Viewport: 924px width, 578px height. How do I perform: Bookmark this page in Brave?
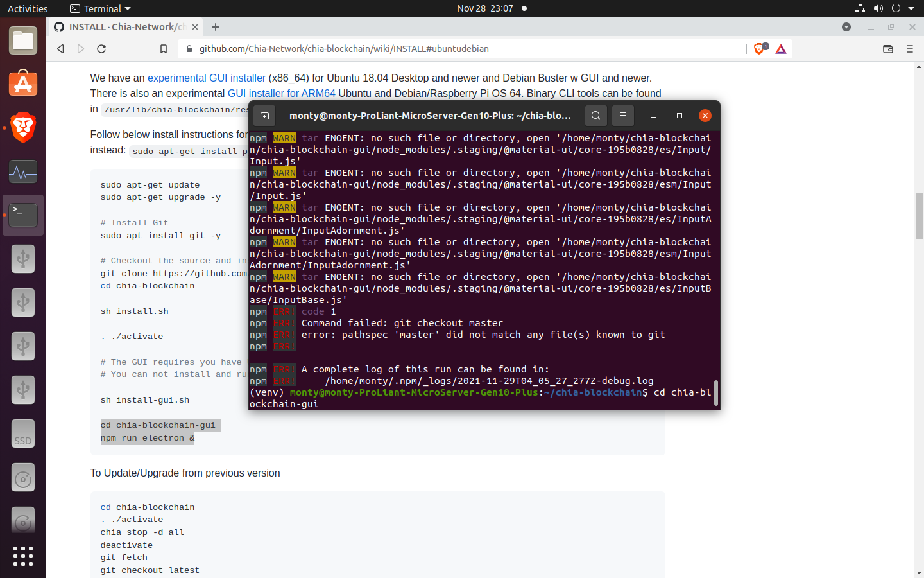click(164, 49)
